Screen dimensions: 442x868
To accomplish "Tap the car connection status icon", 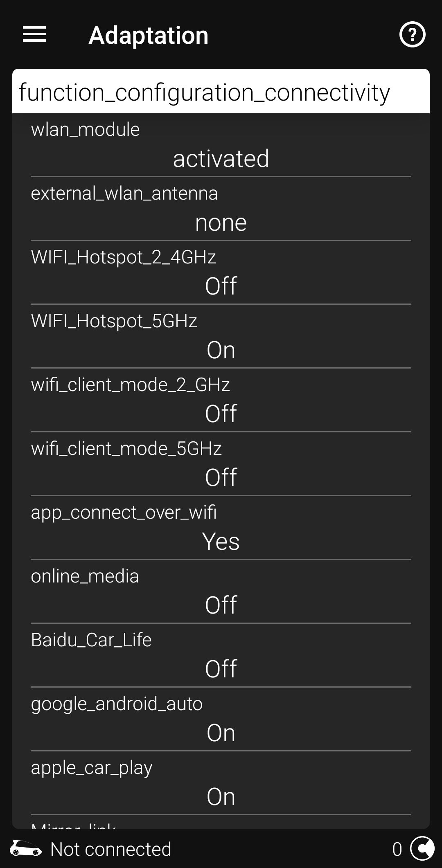I will coord(26,849).
